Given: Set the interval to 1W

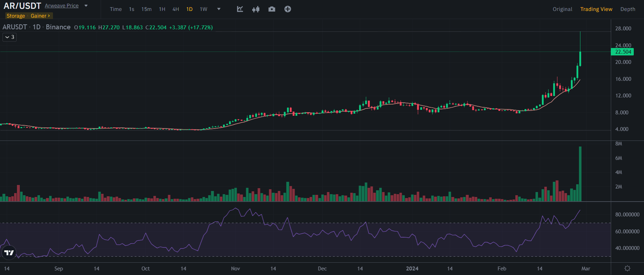Looking at the screenshot, I should point(203,9).
